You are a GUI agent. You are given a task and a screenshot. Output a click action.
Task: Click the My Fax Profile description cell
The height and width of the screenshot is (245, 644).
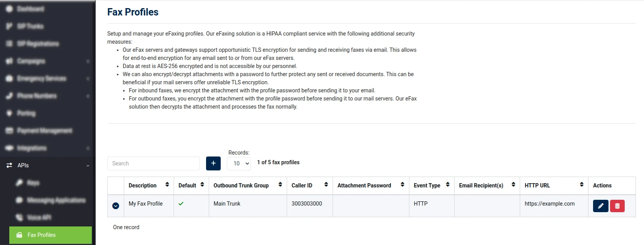(149, 206)
